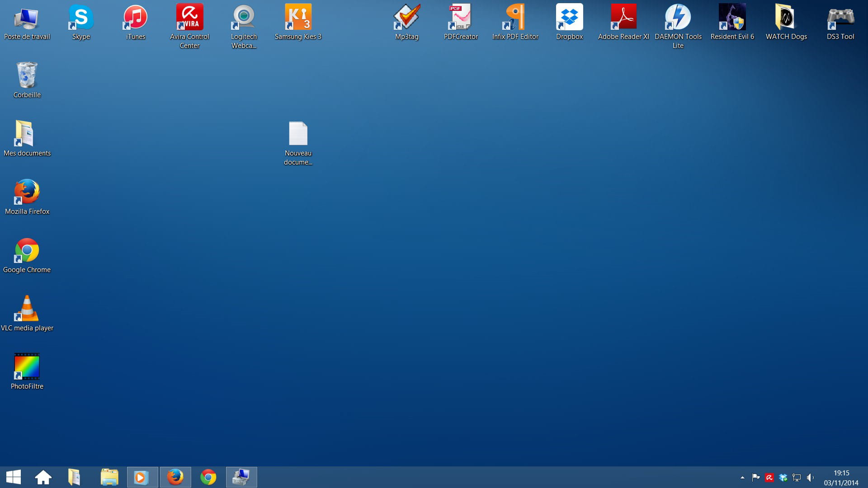Show hidden system tray icons
Screen dimensions: 868x488
click(742, 478)
